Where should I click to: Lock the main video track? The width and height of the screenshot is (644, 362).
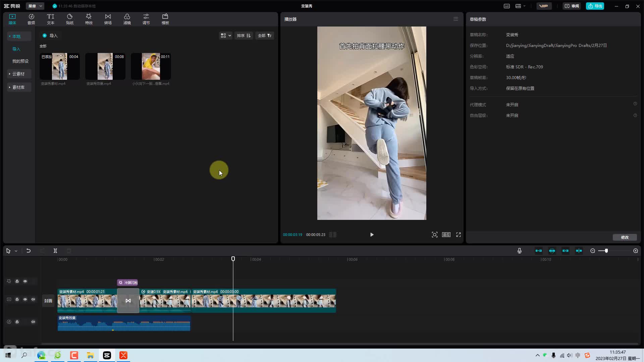[x=17, y=299]
